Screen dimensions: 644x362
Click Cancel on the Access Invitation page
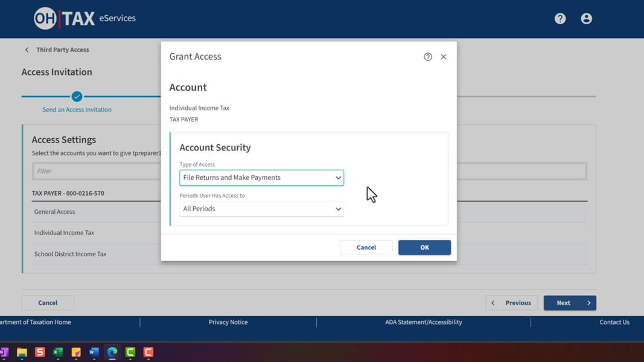[x=48, y=303]
